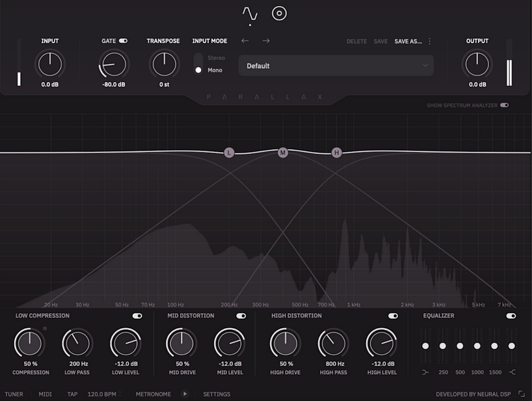Click the Transpose knob

coord(164,64)
